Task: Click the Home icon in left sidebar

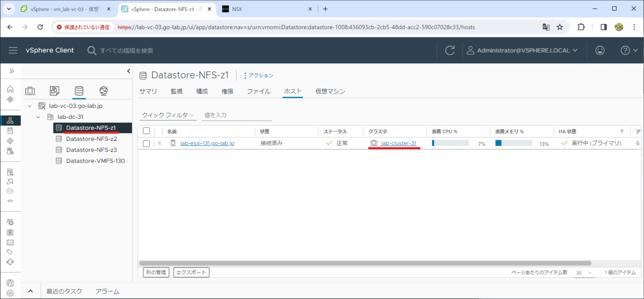Action: point(10,89)
